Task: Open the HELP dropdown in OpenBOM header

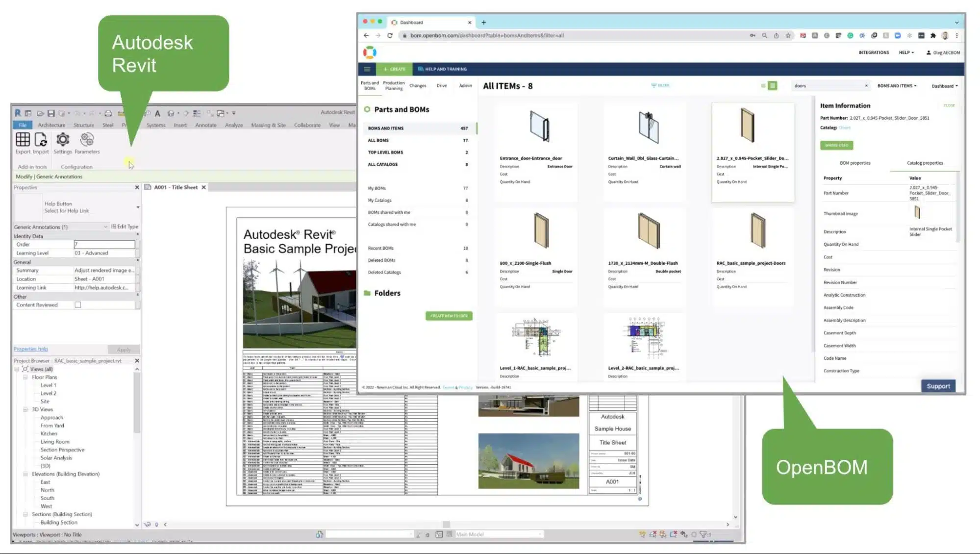Action: [x=906, y=52]
